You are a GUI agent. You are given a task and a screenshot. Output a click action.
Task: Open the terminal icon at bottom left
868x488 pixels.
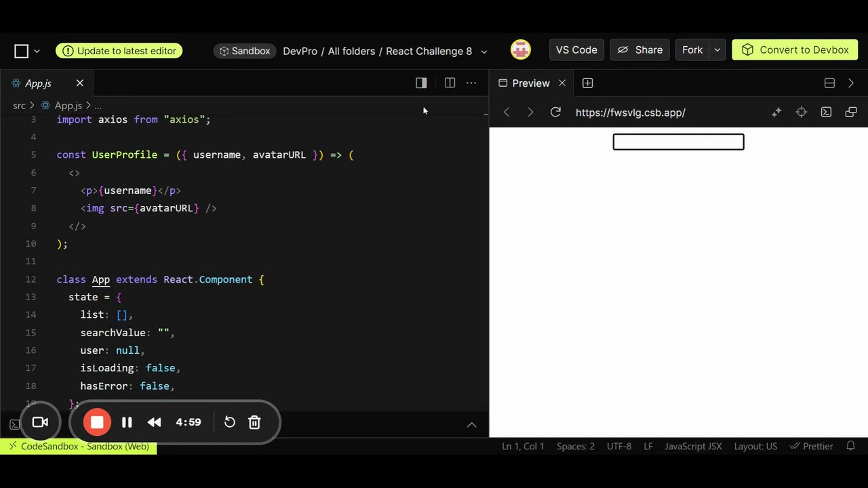[14, 425]
